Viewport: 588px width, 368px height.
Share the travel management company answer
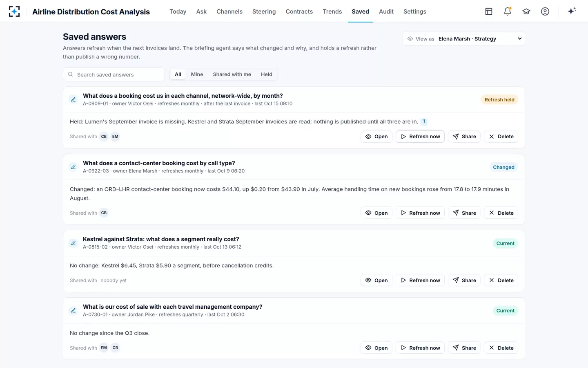click(x=464, y=348)
